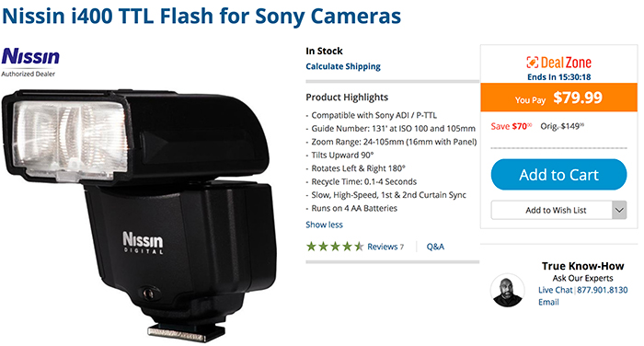Click the Authorized Dealer label

click(x=28, y=74)
